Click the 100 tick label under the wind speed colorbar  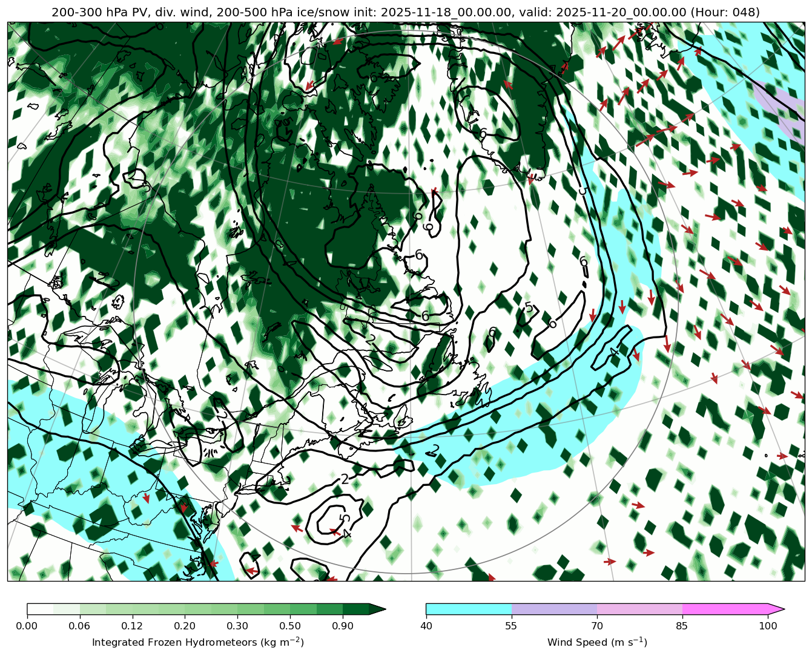tap(768, 626)
